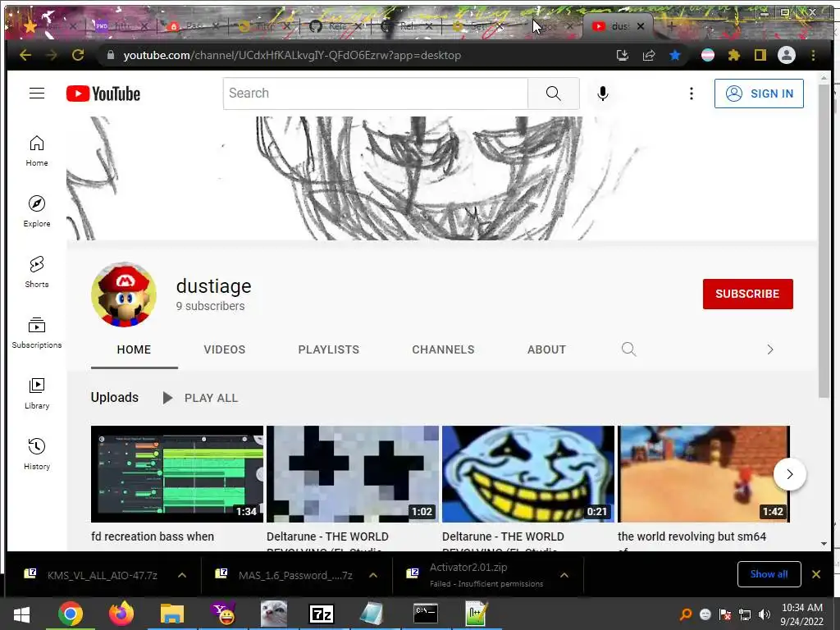840x630 pixels.
Task: Expand options for Activator2.01.zip download
Action: [564, 575]
